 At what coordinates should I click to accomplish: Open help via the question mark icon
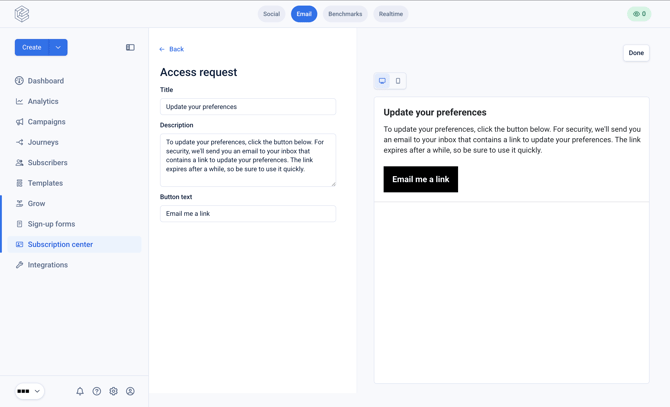click(x=97, y=391)
